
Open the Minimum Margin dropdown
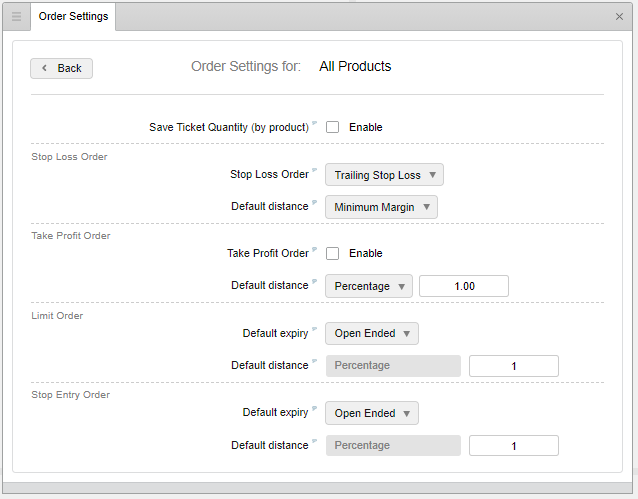coord(381,207)
